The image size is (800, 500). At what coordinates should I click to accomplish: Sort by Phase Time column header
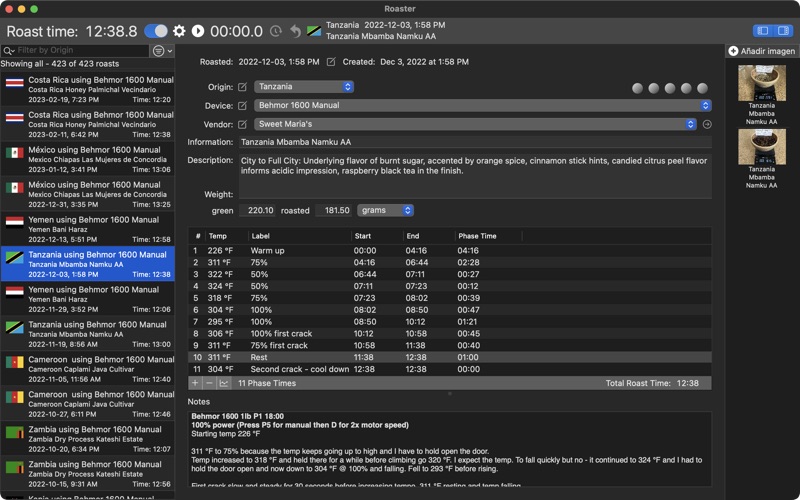pos(488,236)
